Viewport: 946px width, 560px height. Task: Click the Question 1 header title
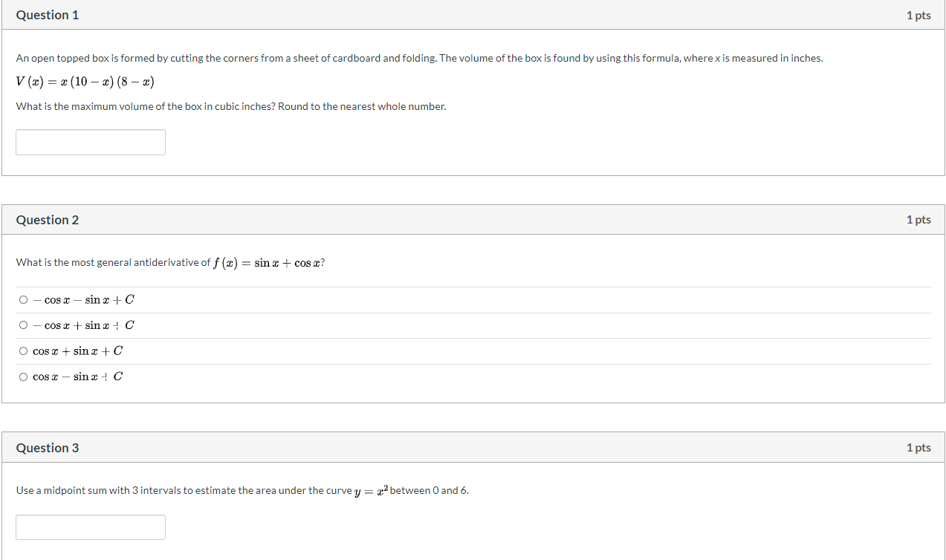point(48,15)
